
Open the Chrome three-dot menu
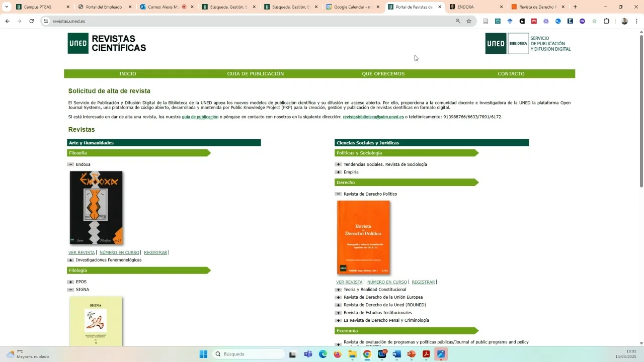636,21
